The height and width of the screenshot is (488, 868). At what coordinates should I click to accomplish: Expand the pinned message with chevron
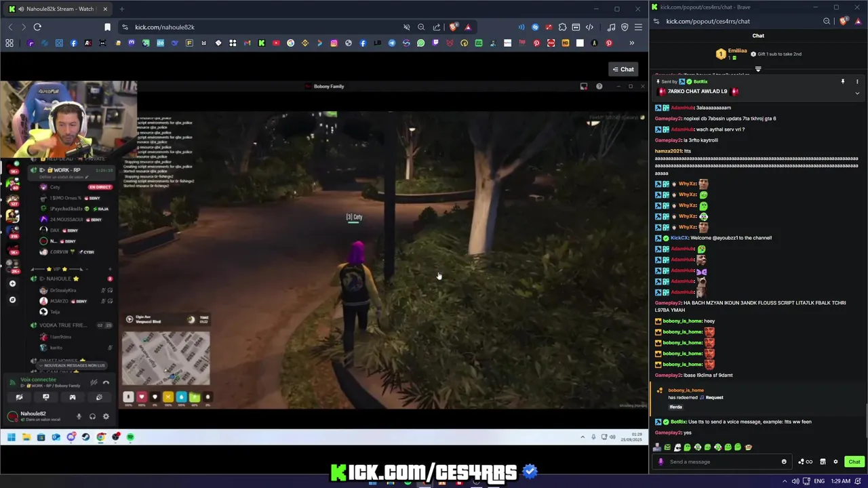pyautogui.click(x=857, y=93)
